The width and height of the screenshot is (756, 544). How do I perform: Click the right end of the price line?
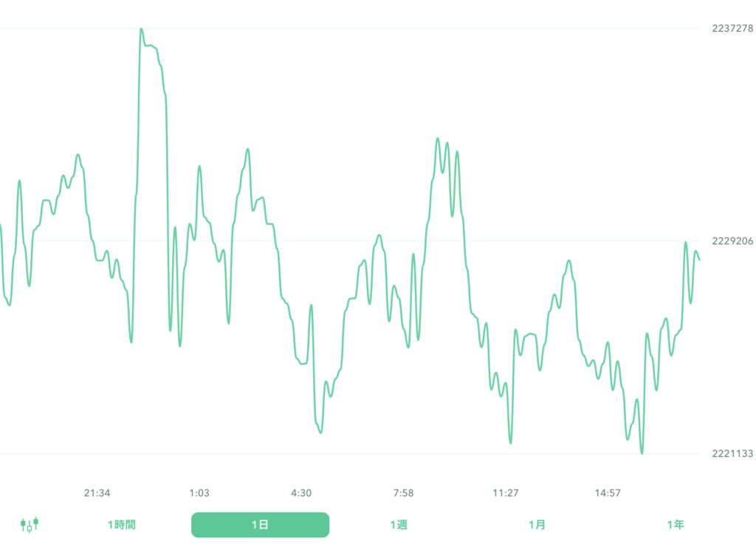click(x=699, y=259)
